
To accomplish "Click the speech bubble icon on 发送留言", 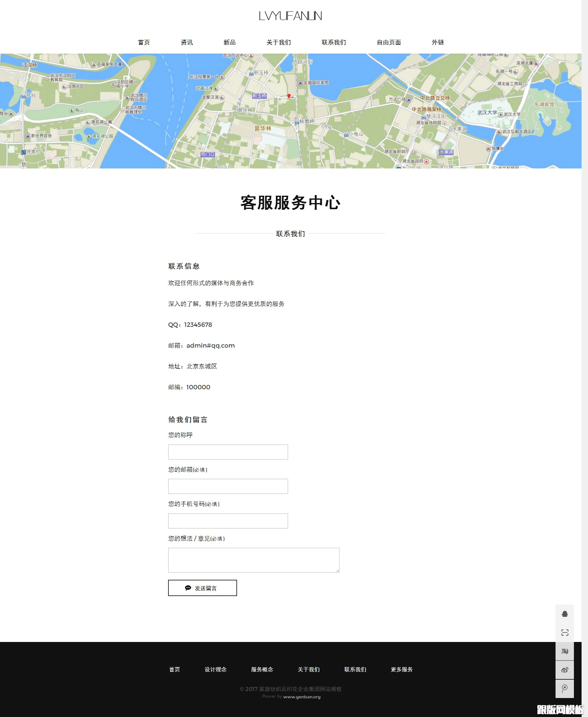I will [x=188, y=588].
